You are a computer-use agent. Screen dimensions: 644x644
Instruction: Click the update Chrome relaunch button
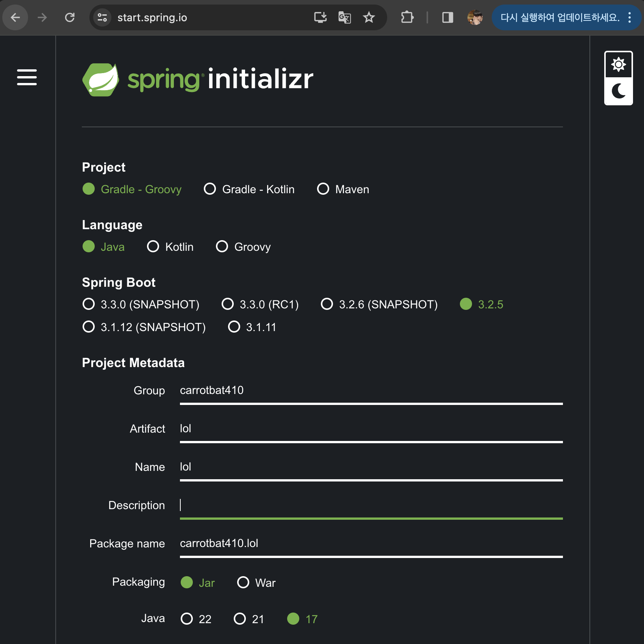click(x=560, y=17)
